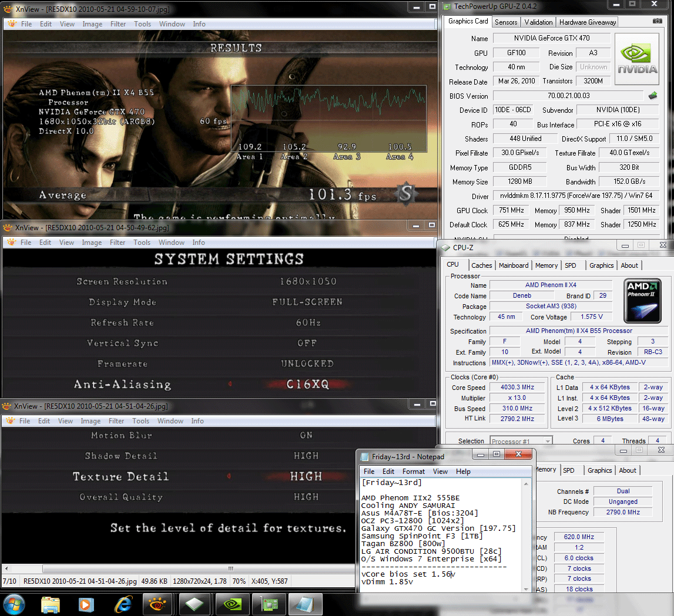674x616 pixels.
Task: Open Windows Media Player taskbar icon
Action: [86, 605]
